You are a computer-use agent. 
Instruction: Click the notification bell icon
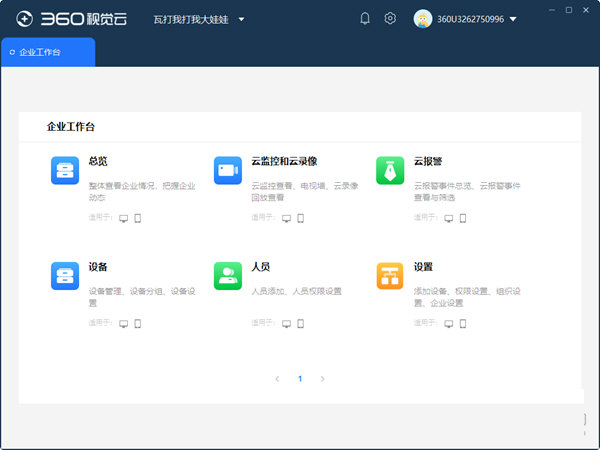365,18
